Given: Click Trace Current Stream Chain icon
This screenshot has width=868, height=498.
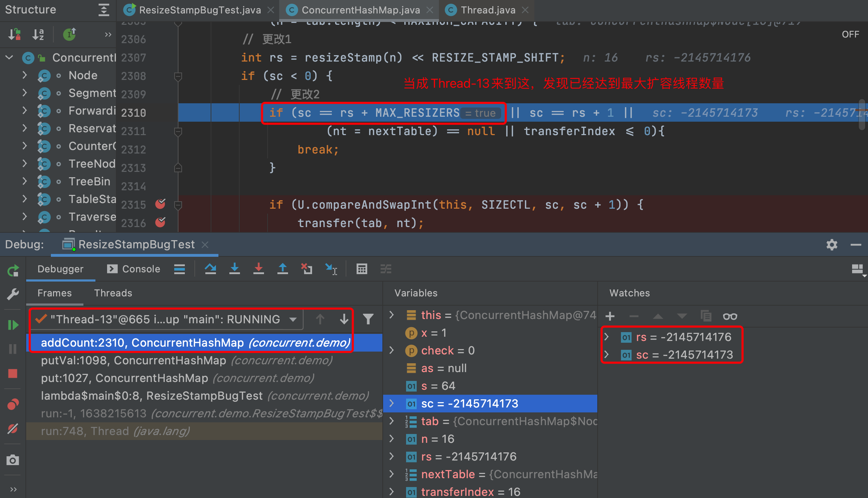Looking at the screenshot, I should click(386, 269).
